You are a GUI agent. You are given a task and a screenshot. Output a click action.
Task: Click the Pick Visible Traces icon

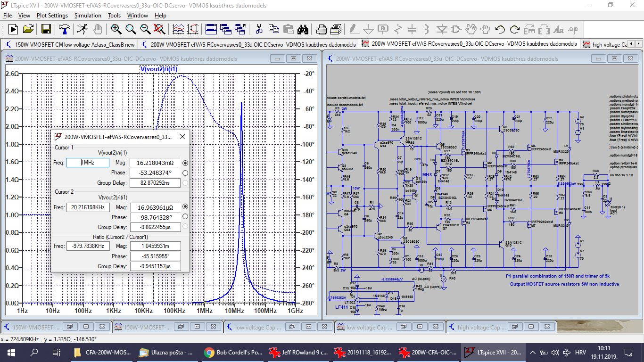178,29
